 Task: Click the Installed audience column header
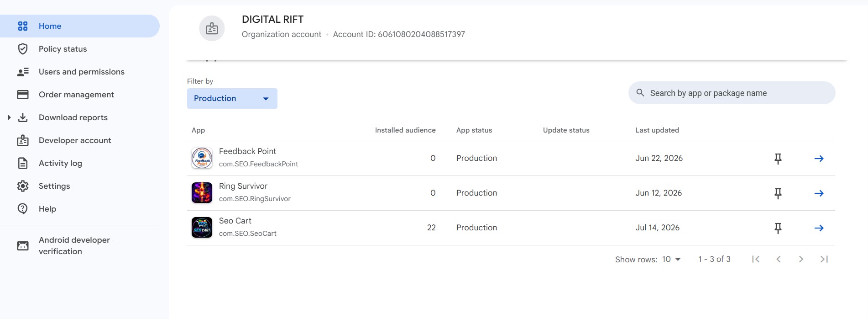(405, 130)
